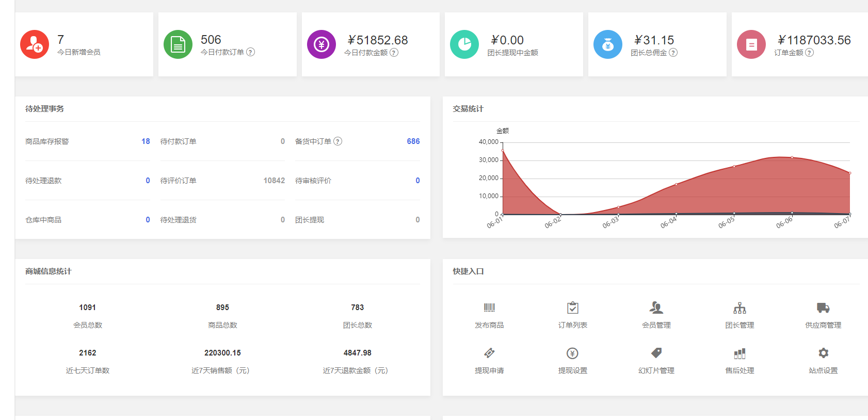Open 订单列表 clipboard shortcut icon
This screenshot has height=420, width=868.
(x=573, y=308)
